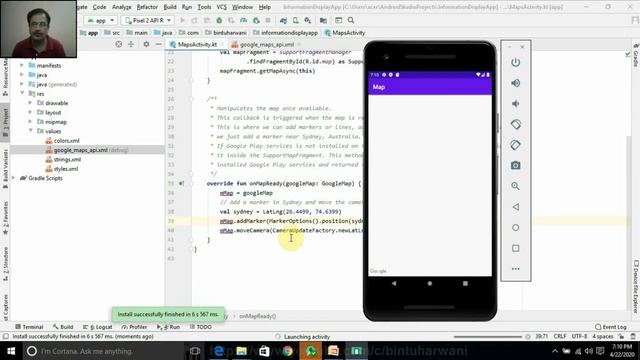The image size is (640, 360).
Task: Open the Pixel 2 API R device dropdown
Action: [149, 20]
